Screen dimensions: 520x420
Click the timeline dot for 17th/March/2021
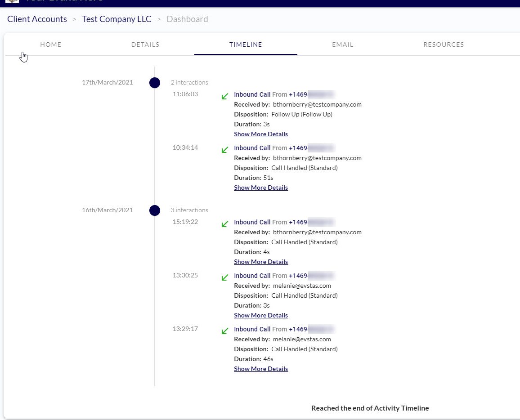click(x=155, y=83)
